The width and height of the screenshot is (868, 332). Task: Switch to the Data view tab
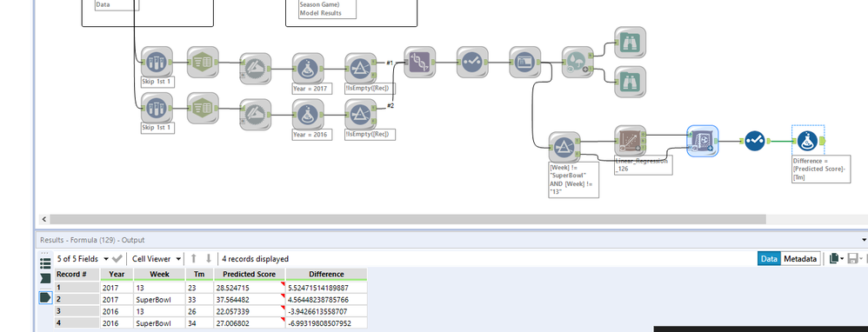tap(770, 258)
